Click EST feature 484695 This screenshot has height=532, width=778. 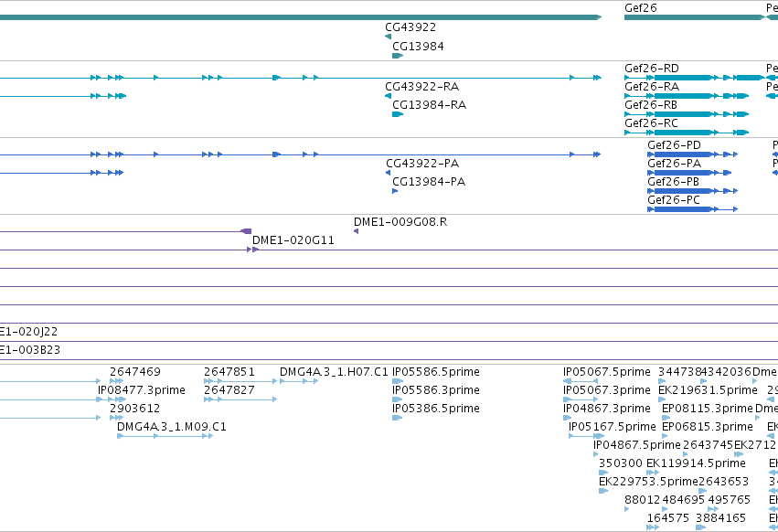coord(665,510)
